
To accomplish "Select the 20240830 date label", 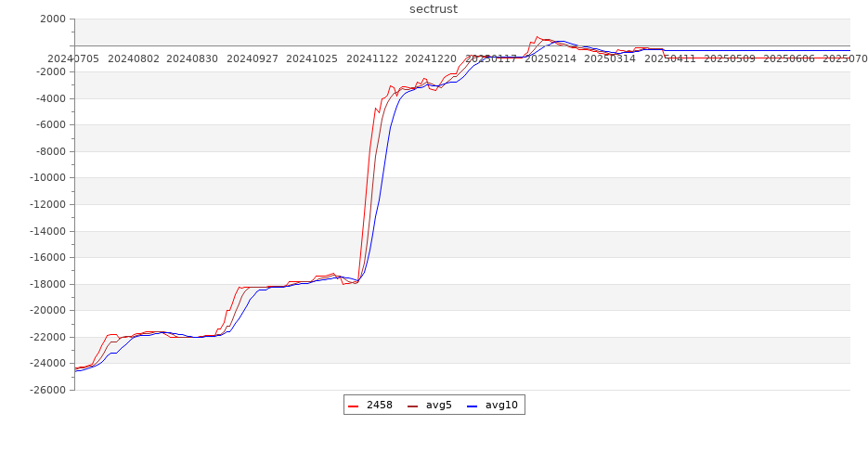I will pyautogui.click(x=194, y=58).
